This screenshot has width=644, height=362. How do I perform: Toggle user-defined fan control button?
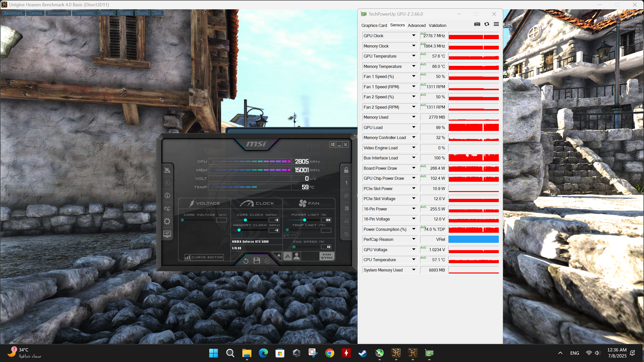[297, 256]
